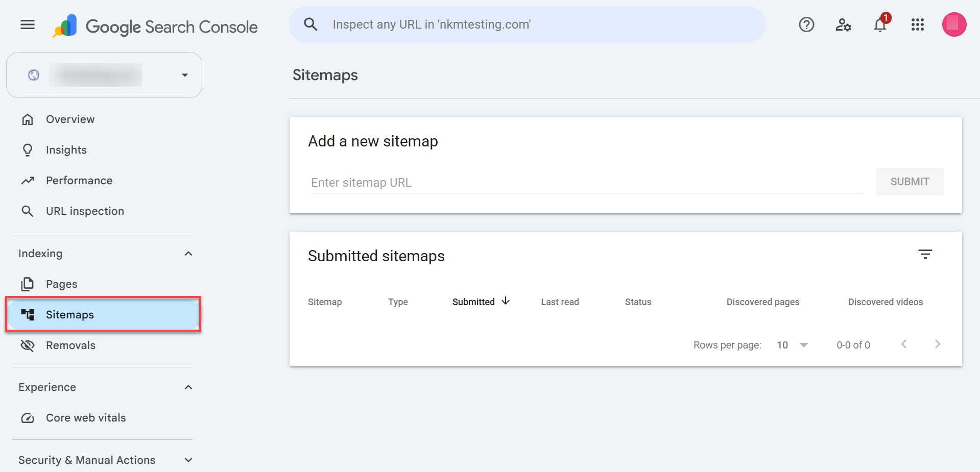Open the Google apps grid

(917, 24)
